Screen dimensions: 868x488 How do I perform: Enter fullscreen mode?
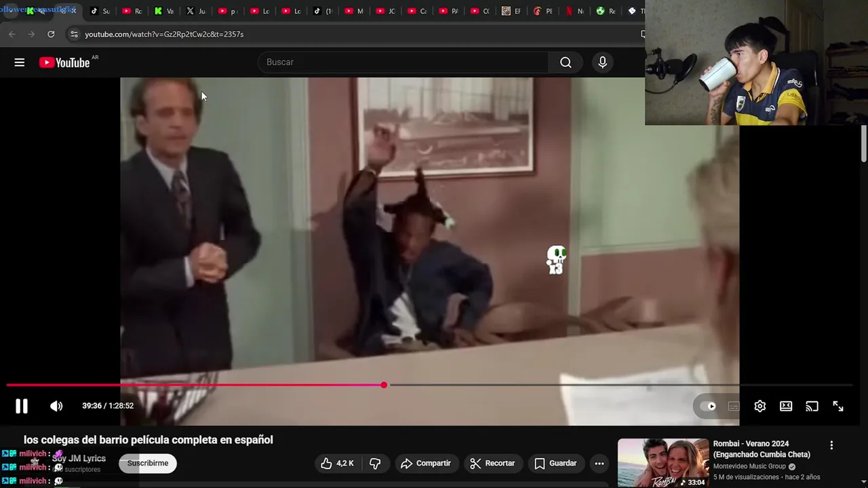pyautogui.click(x=838, y=406)
